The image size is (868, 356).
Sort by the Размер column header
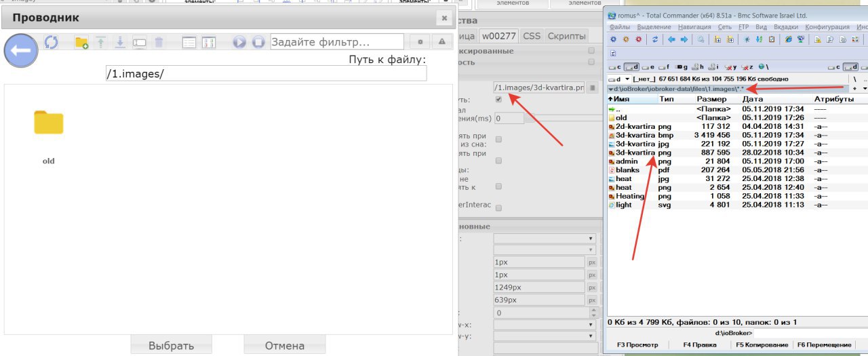point(711,99)
